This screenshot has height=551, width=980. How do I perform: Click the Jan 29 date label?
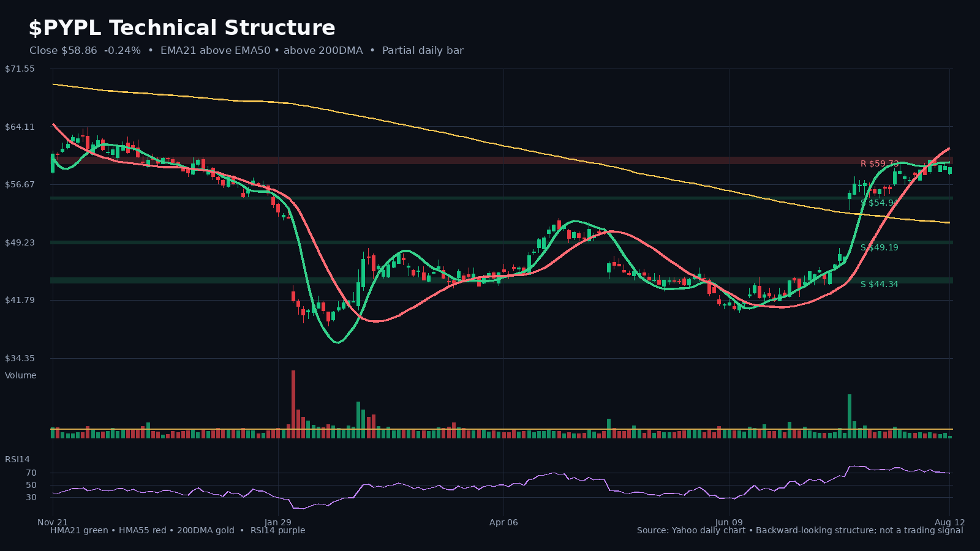pyautogui.click(x=278, y=522)
